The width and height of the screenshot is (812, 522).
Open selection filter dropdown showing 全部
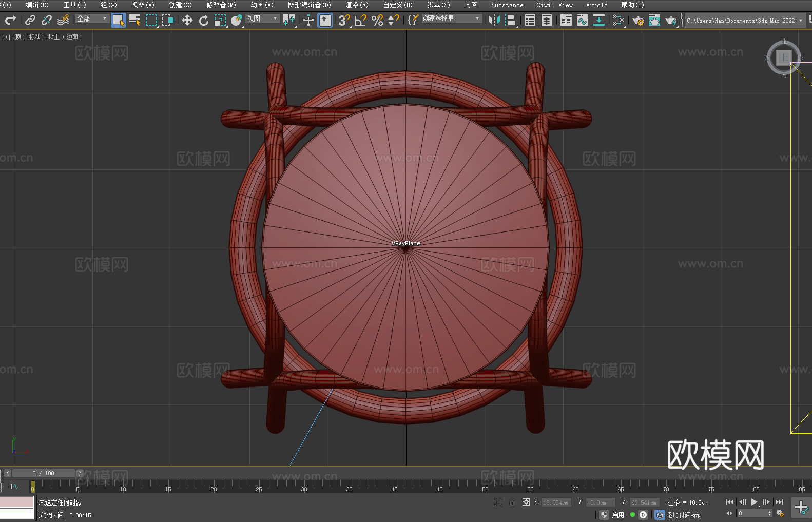[92, 18]
